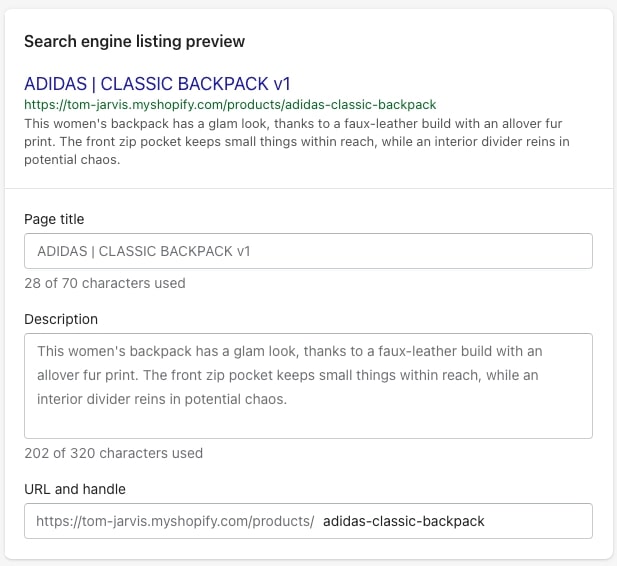Click the adidas-classic-backpack handle text in URL field
This screenshot has height=566, width=617.
click(x=403, y=521)
